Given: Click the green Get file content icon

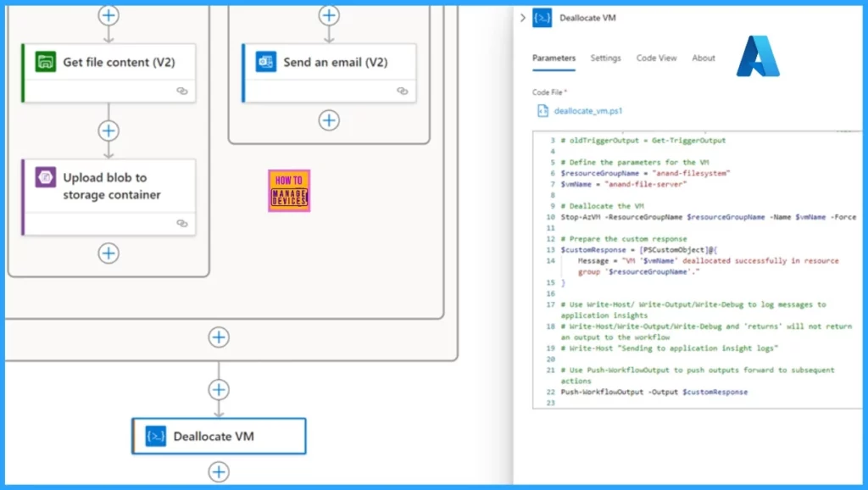Looking at the screenshot, I should [x=46, y=61].
